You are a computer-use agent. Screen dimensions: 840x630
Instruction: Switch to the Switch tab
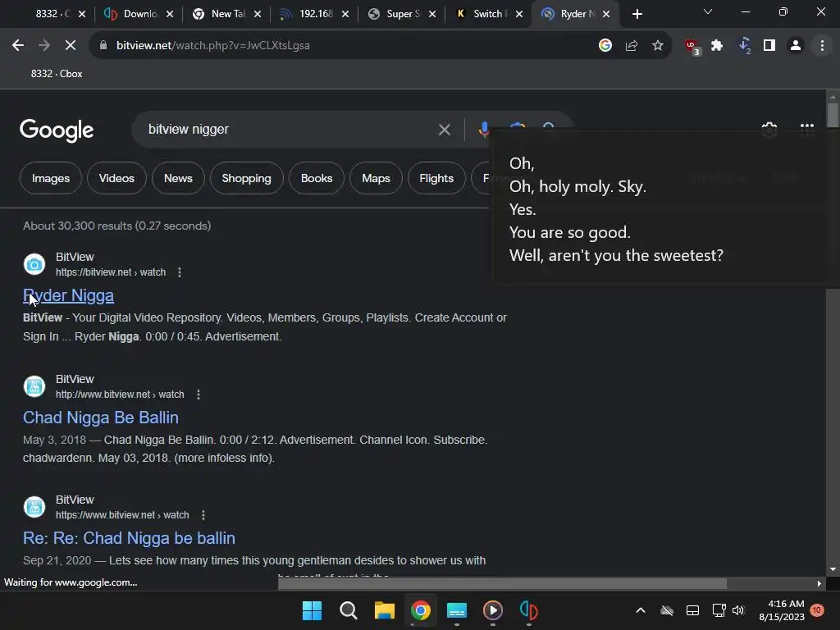(x=488, y=14)
